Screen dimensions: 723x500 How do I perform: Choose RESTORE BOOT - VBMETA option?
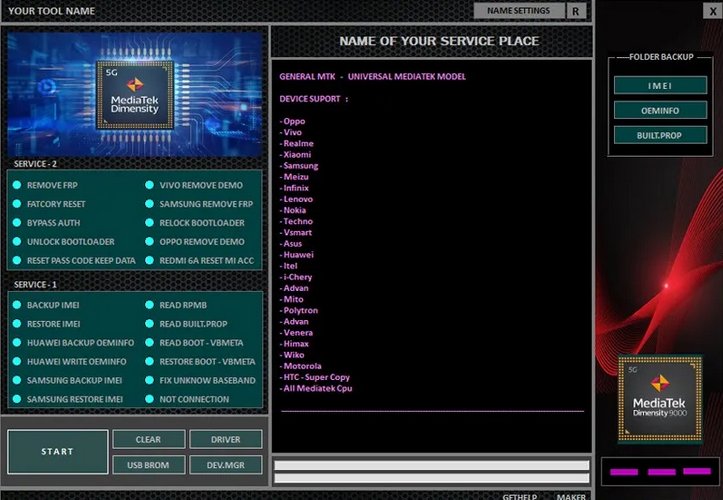pos(200,362)
